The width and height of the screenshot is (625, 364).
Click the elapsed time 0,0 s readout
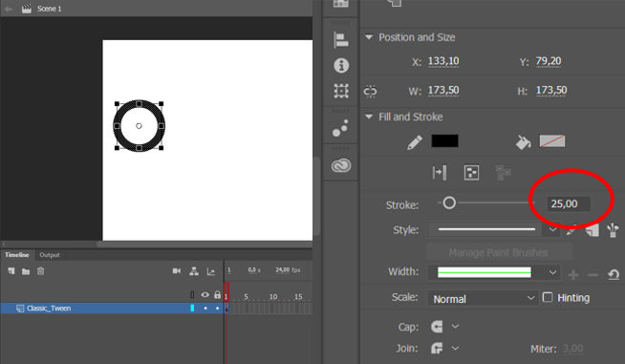click(254, 270)
